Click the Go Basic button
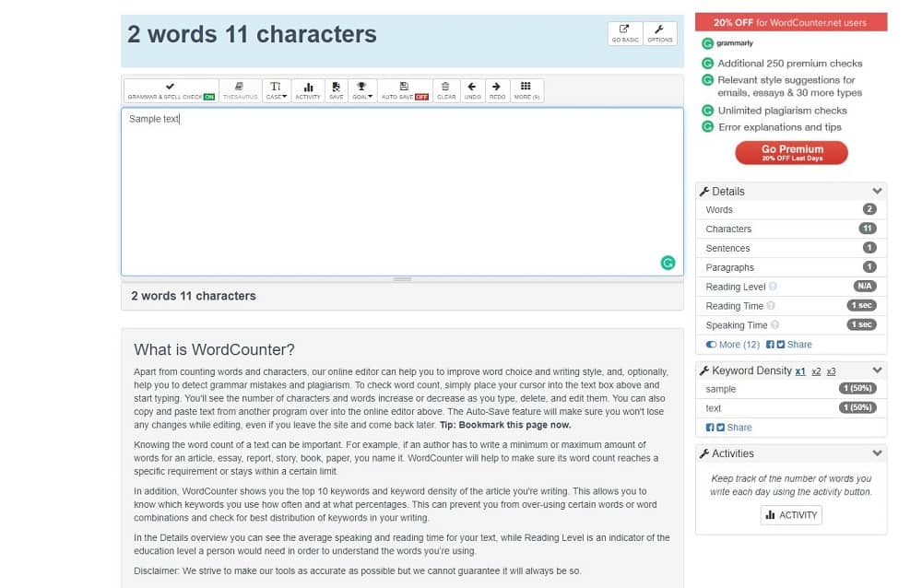Image resolution: width=922 pixels, height=588 pixels. point(625,33)
